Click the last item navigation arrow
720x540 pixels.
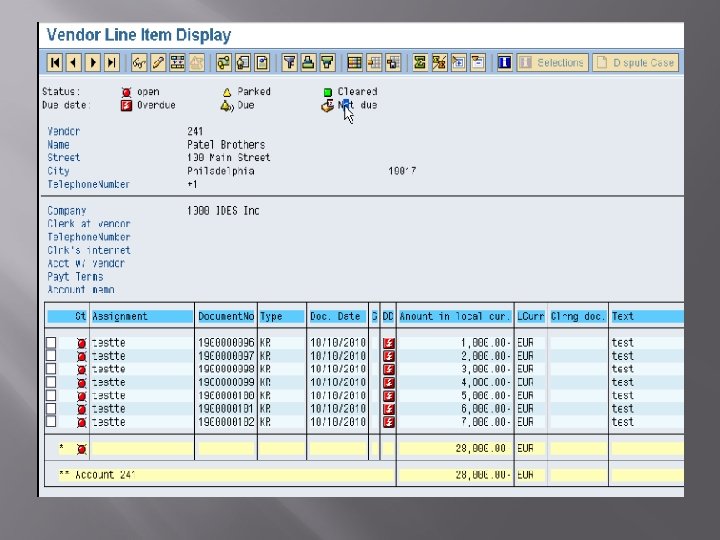(x=111, y=63)
